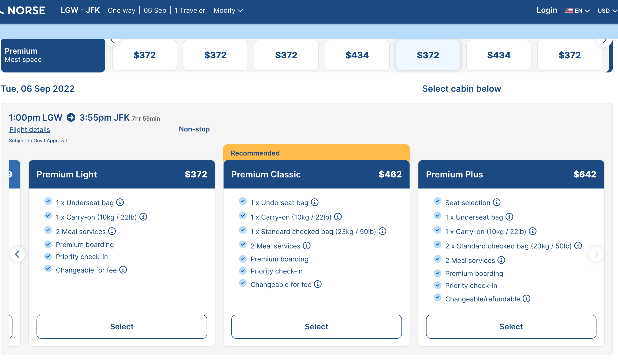This screenshot has width=618, height=364.
Task: Select the Premium Plus fare
Action: click(x=511, y=326)
